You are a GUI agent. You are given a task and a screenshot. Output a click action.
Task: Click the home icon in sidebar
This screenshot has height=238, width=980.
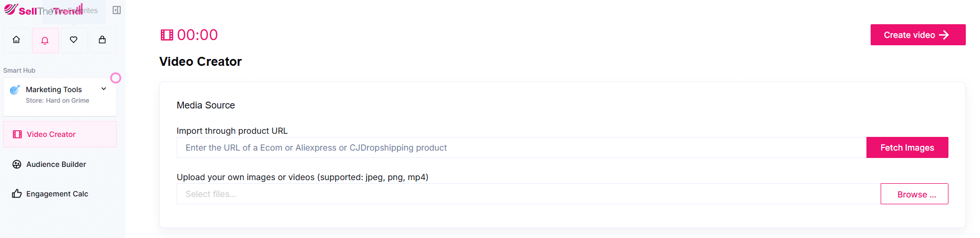point(16,39)
